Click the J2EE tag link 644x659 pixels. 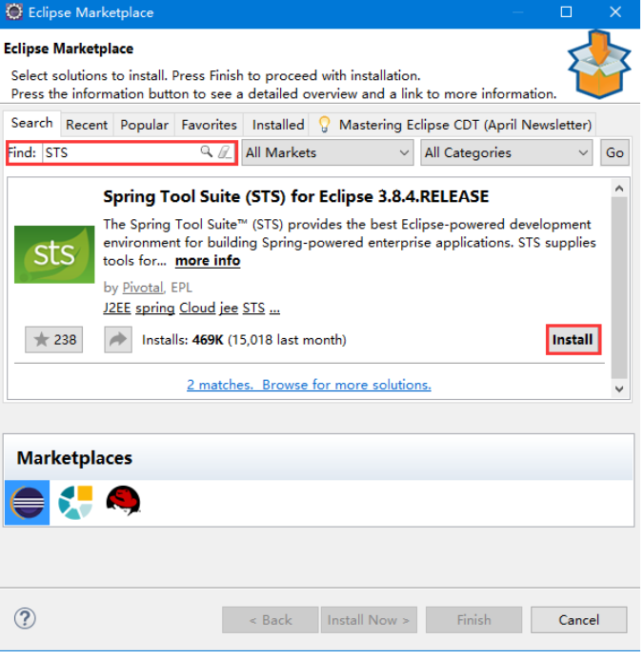pyautogui.click(x=117, y=310)
